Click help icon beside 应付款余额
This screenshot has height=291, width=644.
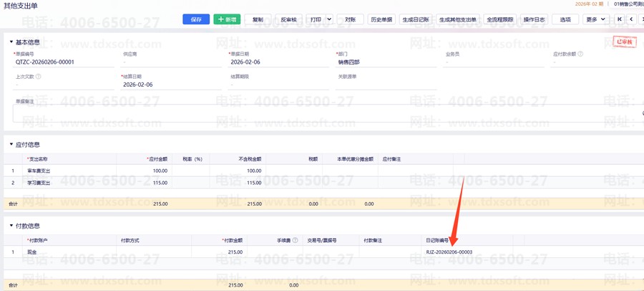[x=580, y=54]
